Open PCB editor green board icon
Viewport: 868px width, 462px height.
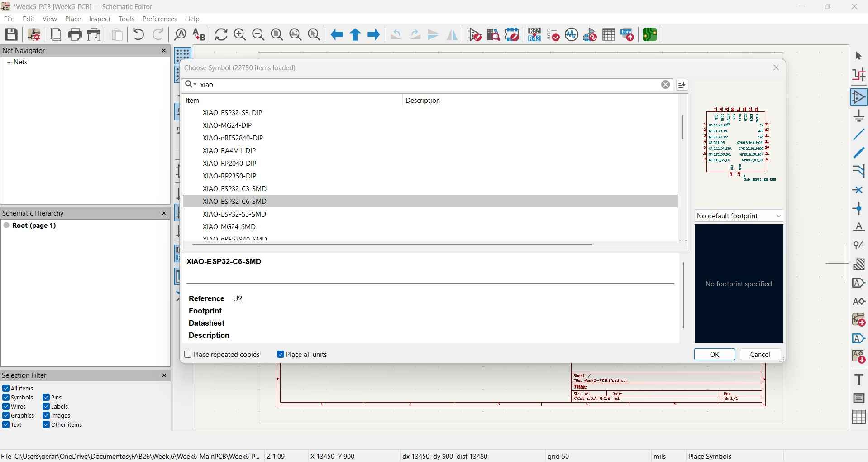[650, 35]
